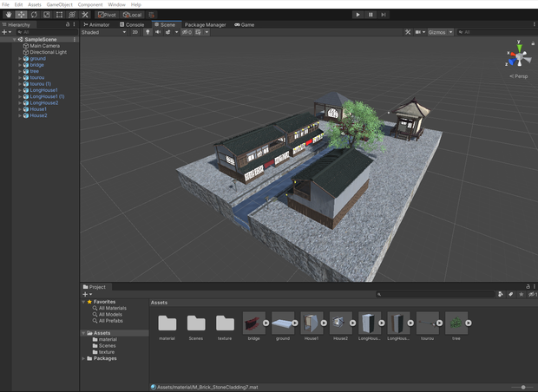Select the Rotate tool
The width and height of the screenshot is (538, 392).
(x=34, y=15)
